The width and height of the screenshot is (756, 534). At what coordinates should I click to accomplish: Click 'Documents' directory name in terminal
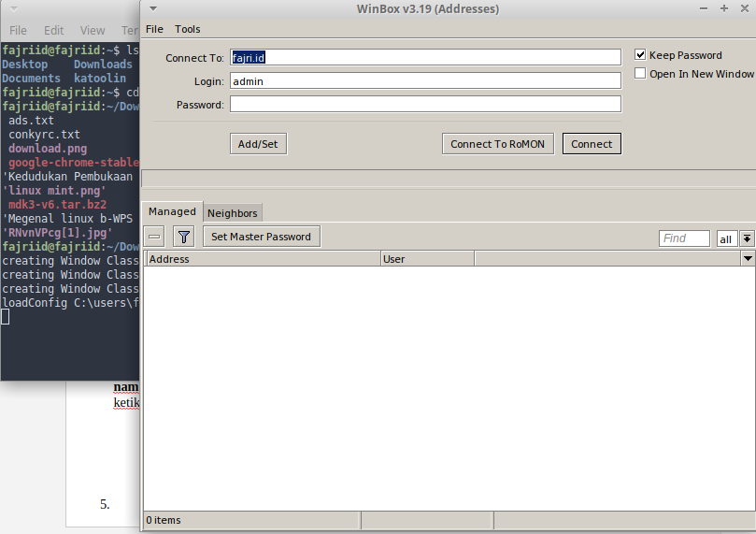[x=32, y=79]
